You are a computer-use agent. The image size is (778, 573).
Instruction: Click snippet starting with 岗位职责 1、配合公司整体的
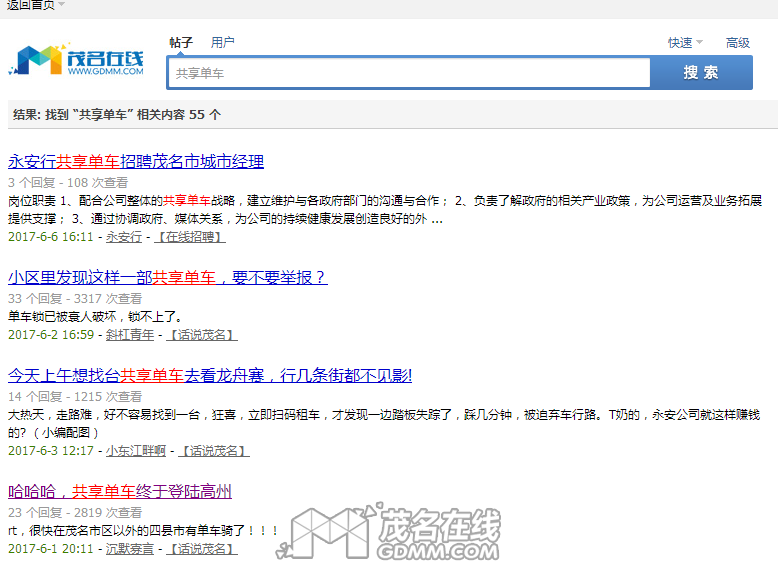(x=385, y=210)
